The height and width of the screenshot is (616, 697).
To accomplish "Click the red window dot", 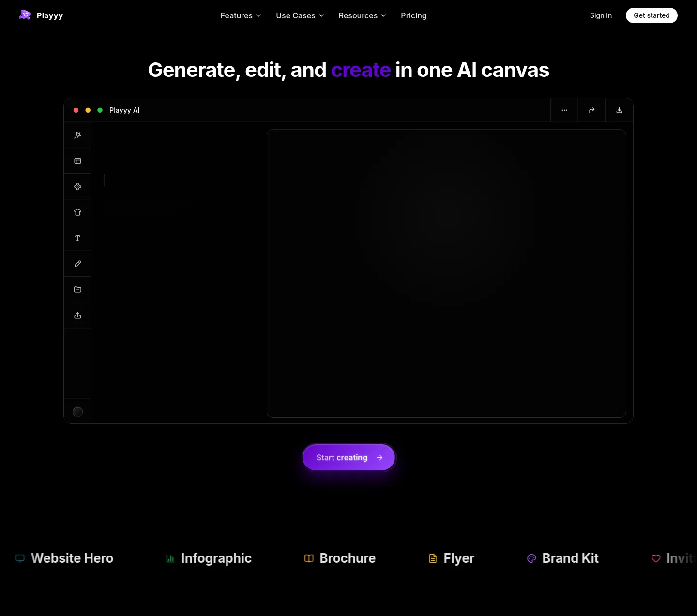I will 76,110.
